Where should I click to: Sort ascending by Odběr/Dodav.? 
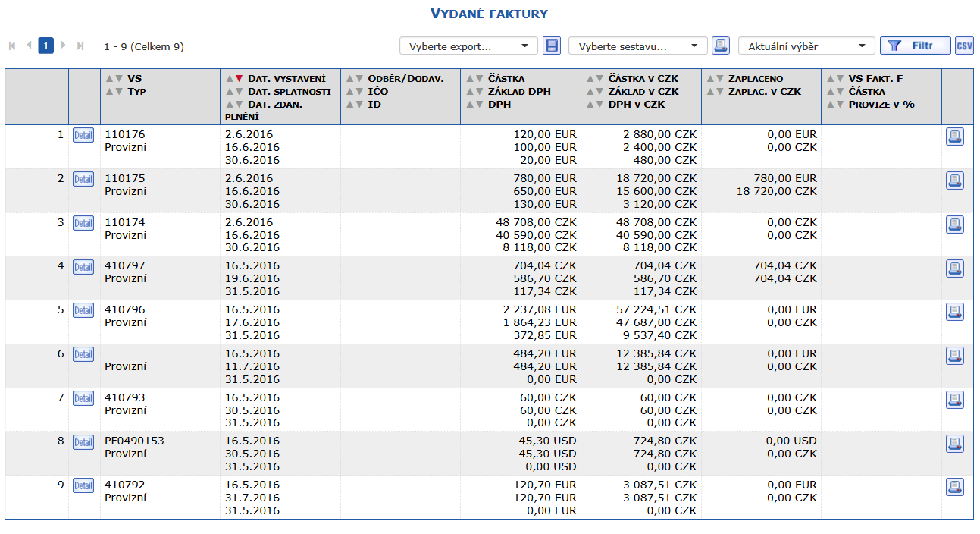[350, 79]
